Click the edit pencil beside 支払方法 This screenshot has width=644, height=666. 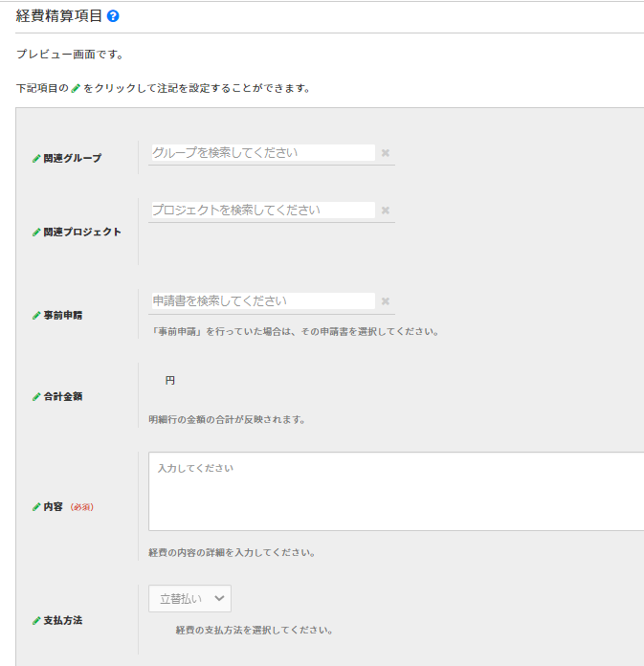pos(36,620)
